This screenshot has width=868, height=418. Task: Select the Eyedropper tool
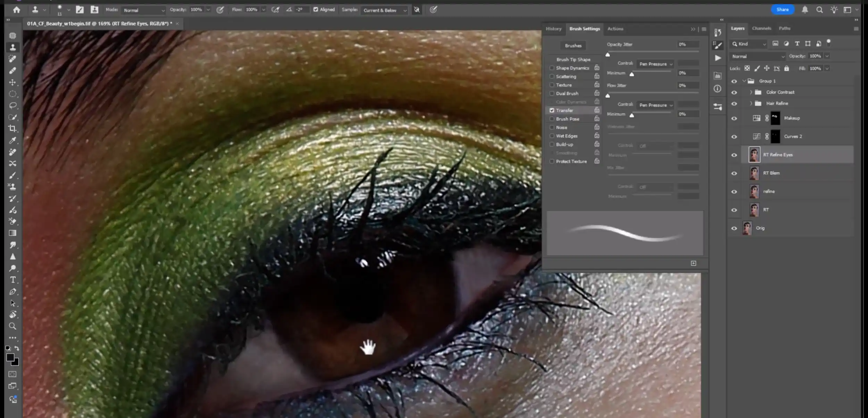tap(12, 140)
